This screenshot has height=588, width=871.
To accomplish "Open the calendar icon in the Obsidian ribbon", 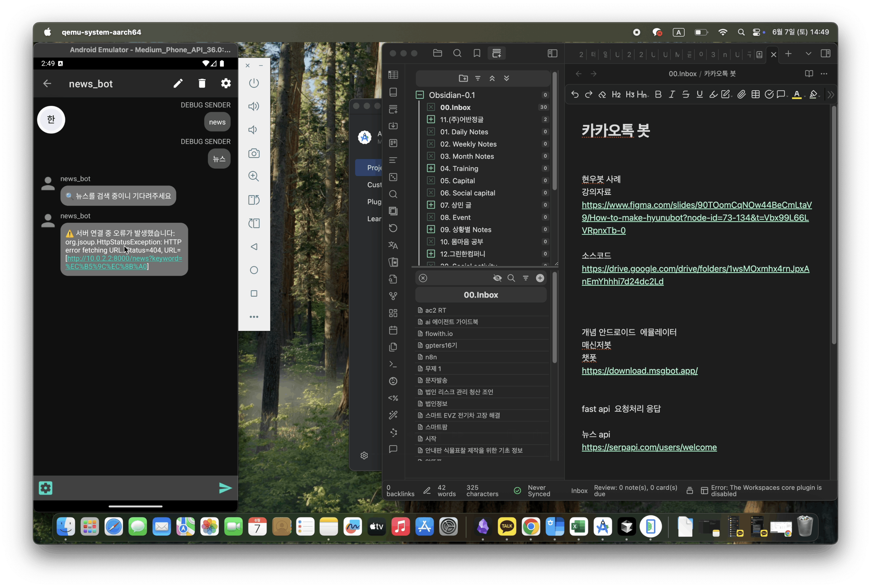I will (x=393, y=330).
